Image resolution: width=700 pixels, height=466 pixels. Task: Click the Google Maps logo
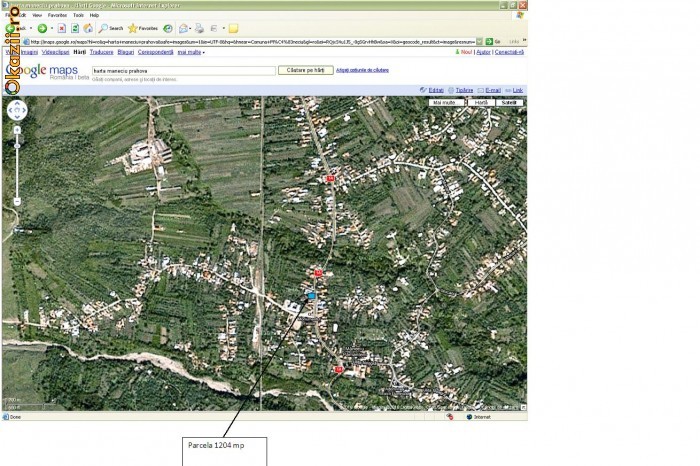point(41,71)
